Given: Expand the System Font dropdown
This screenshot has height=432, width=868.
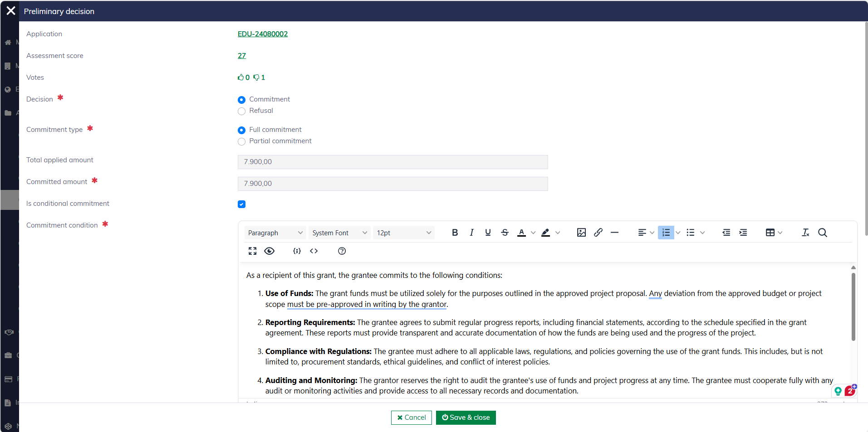Looking at the screenshot, I should (x=339, y=233).
